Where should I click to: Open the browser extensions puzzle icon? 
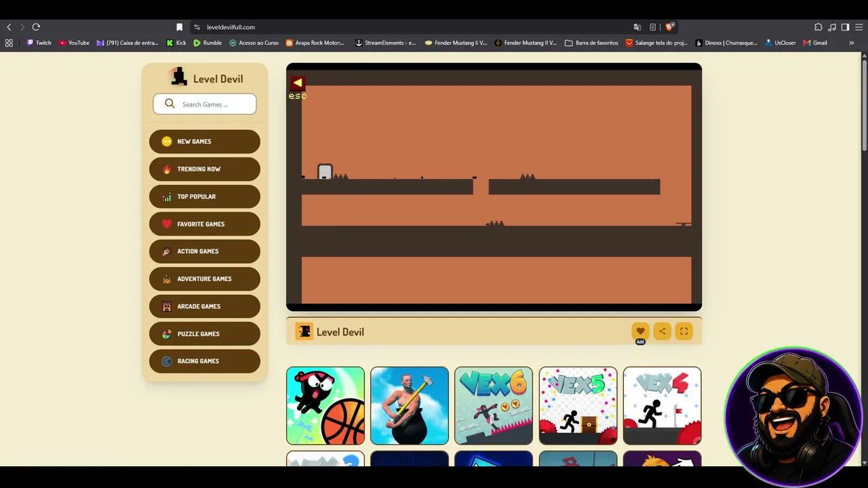[818, 27]
